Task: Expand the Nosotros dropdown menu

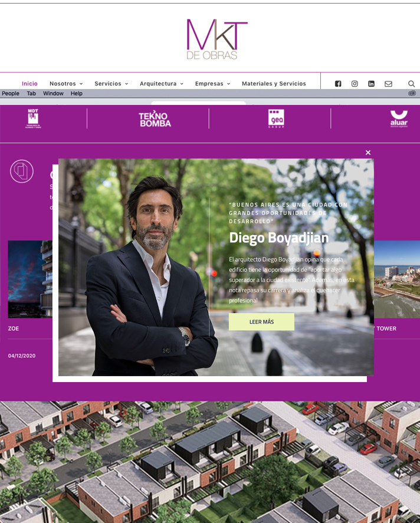Action: point(66,84)
